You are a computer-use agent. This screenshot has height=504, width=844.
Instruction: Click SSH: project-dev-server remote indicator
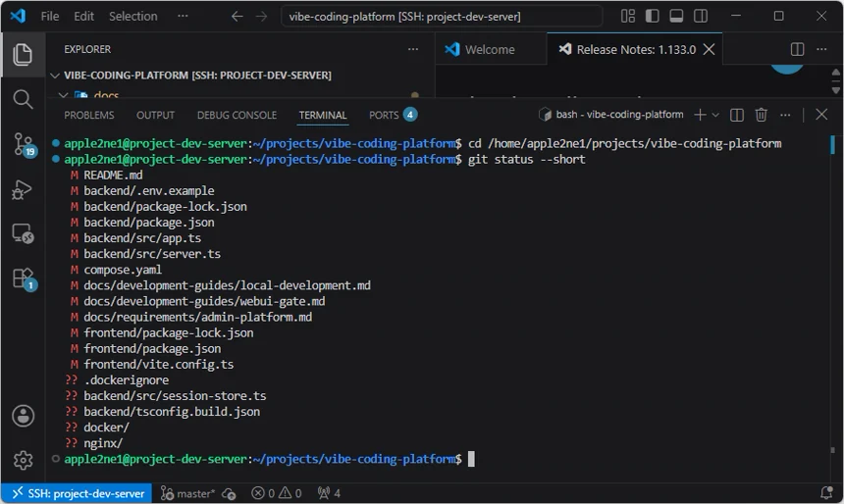[x=78, y=493]
